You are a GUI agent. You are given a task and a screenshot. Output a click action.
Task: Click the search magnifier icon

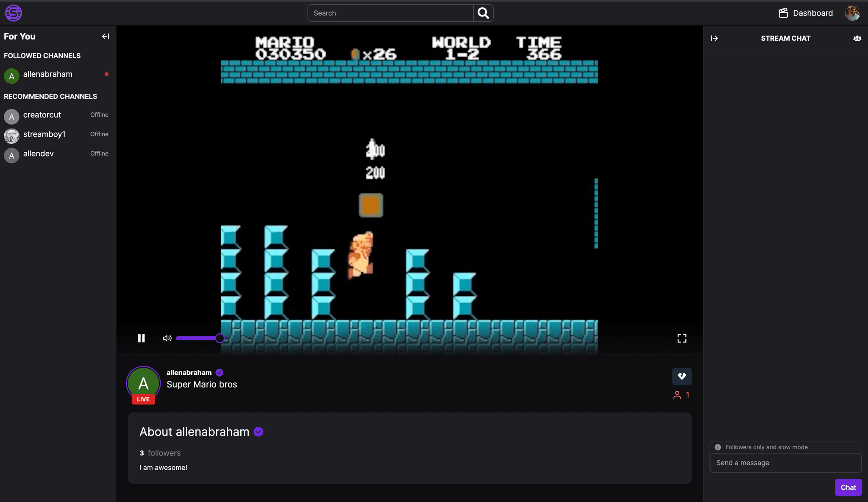[483, 13]
